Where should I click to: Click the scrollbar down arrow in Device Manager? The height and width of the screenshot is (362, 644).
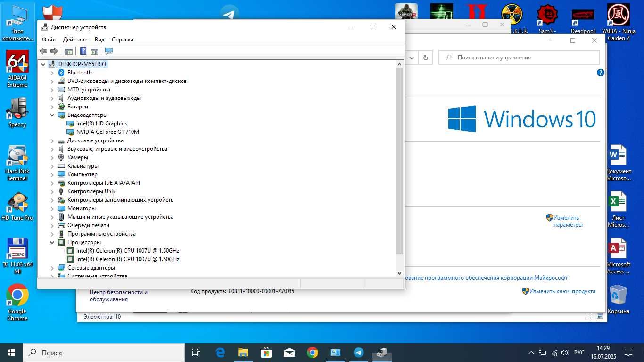[399, 273]
